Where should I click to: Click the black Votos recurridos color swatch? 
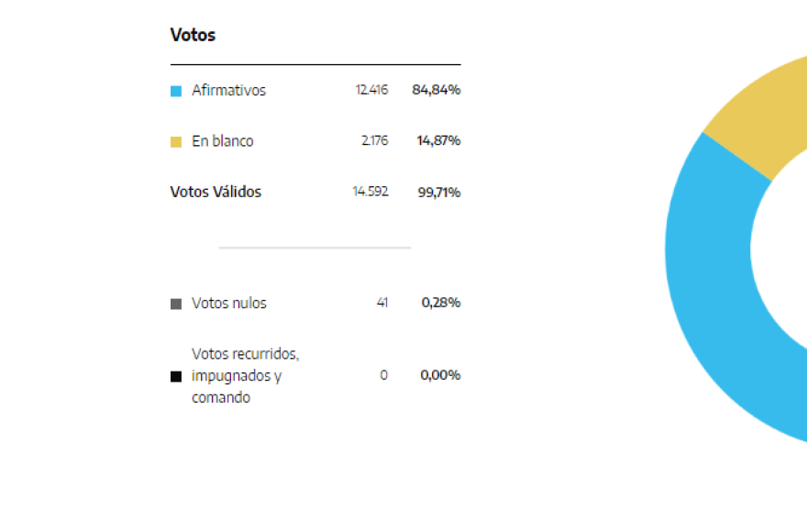[x=176, y=376]
